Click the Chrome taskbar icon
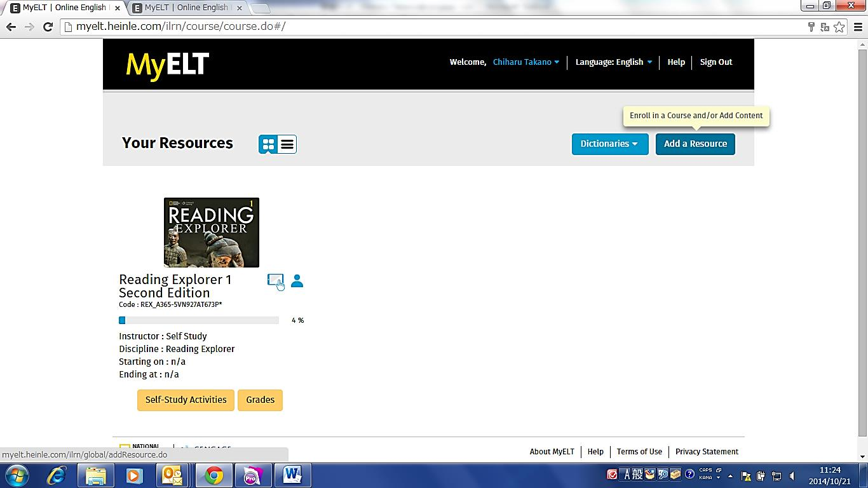868x488 pixels. tap(214, 475)
